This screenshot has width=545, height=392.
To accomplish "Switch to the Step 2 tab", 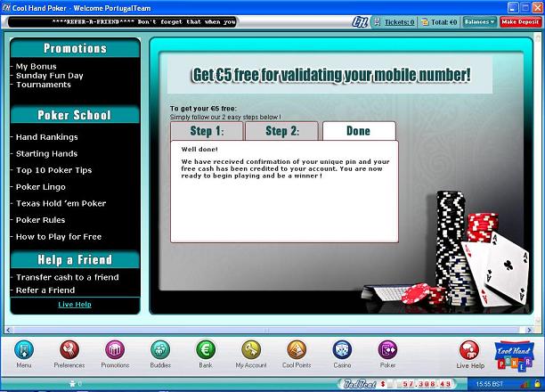I will coord(282,131).
